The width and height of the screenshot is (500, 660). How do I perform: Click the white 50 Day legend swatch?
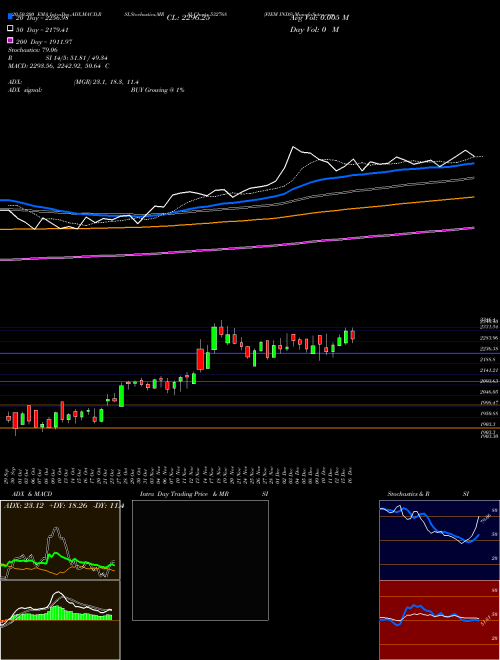pyautogui.click(x=10, y=29)
